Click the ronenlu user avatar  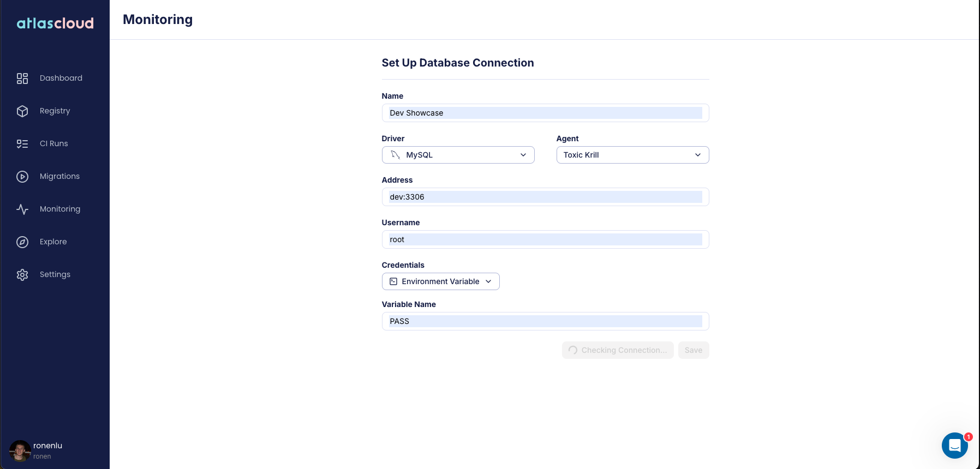20,451
